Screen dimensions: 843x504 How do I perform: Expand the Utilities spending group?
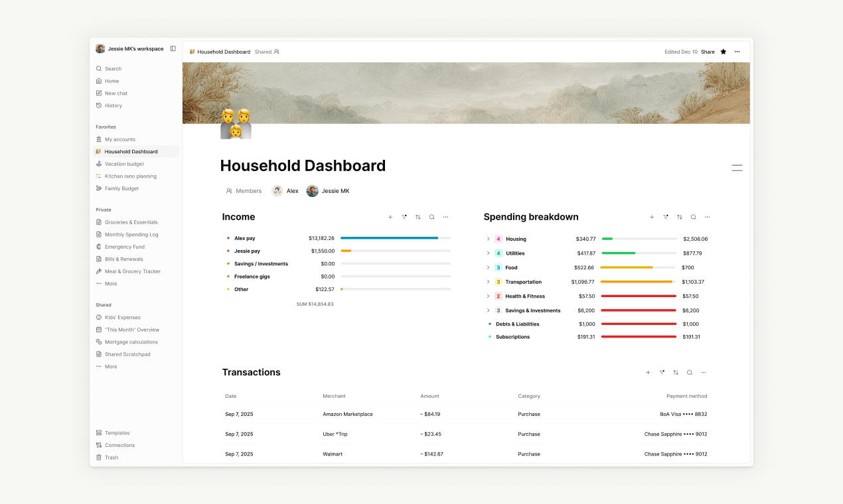coord(488,253)
